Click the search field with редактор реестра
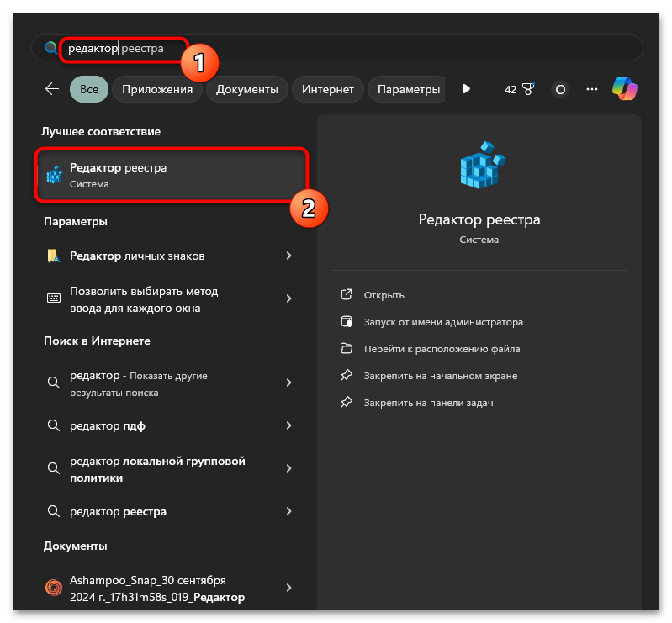Viewport: 672px width, 623px height. point(337,48)
